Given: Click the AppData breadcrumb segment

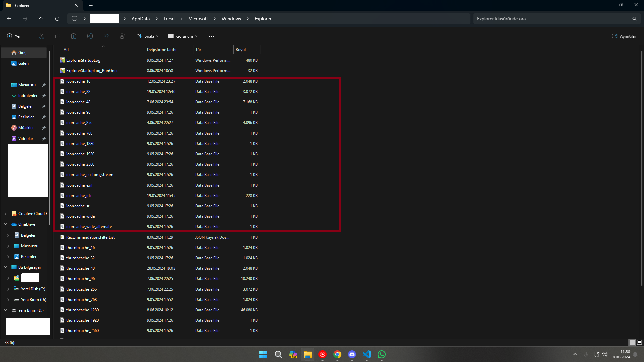Looking at the screenshot, I should (141, 19).
